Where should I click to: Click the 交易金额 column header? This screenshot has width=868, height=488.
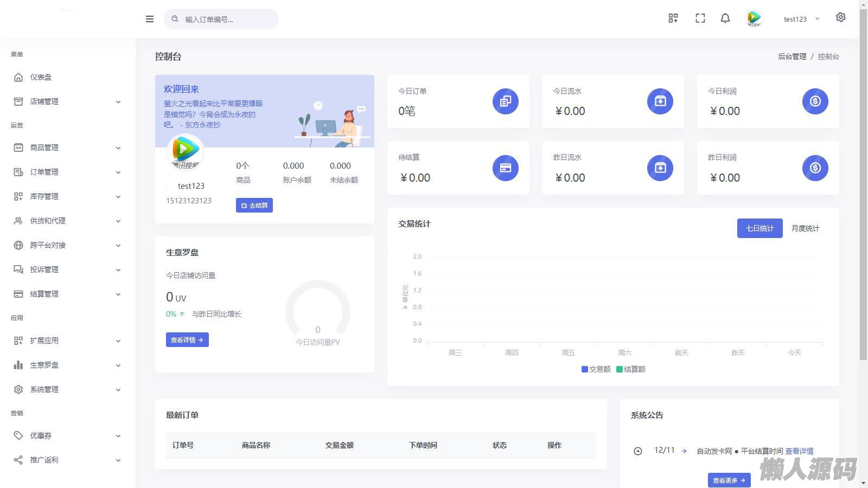(340, 445)
